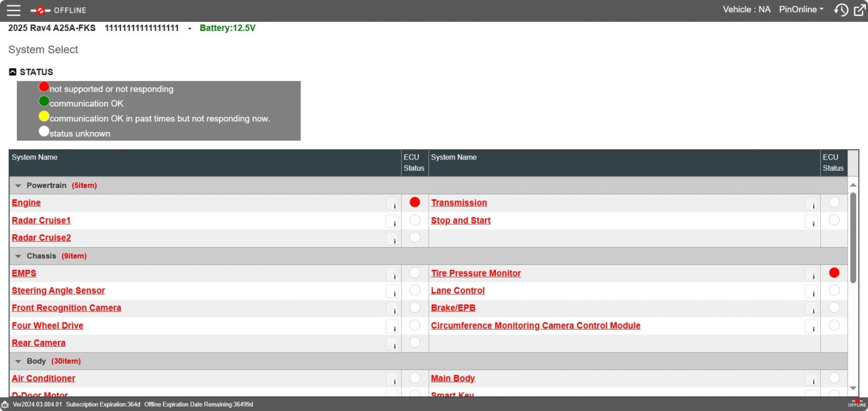Image resolution: width=868 pixels, height=411 pixels.
Task: Open the PinOnline dropdown menu
Action: [801, 10]
